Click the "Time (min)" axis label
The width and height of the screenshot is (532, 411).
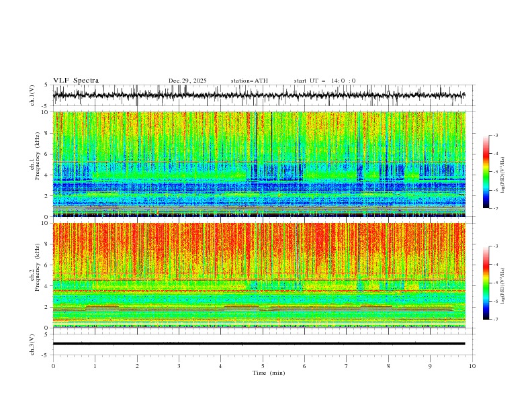tap(269, 373)
